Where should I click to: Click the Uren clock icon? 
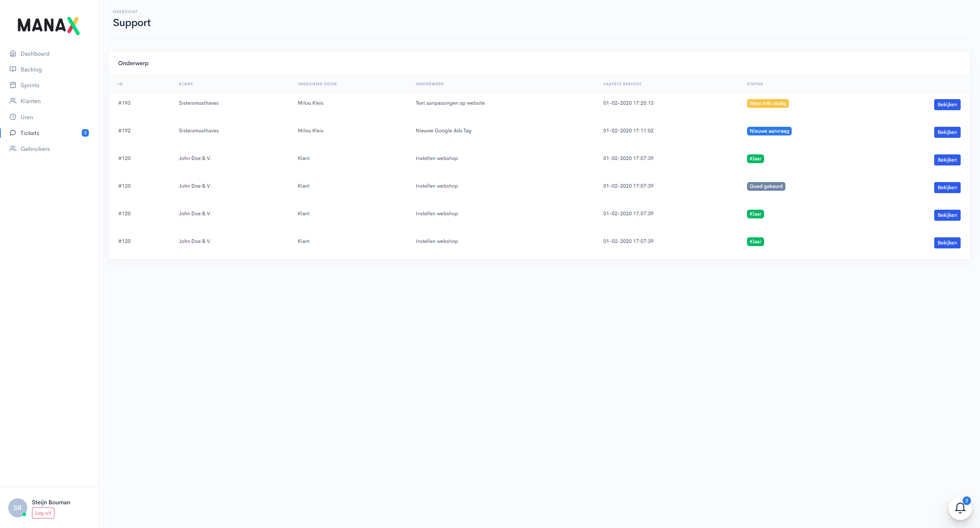[13, 117]
